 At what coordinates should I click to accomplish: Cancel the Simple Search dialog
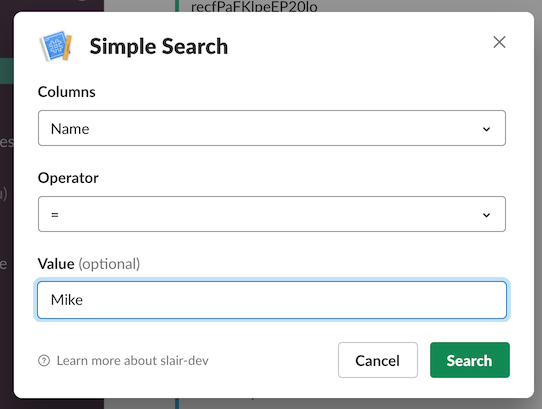(377, 360)
